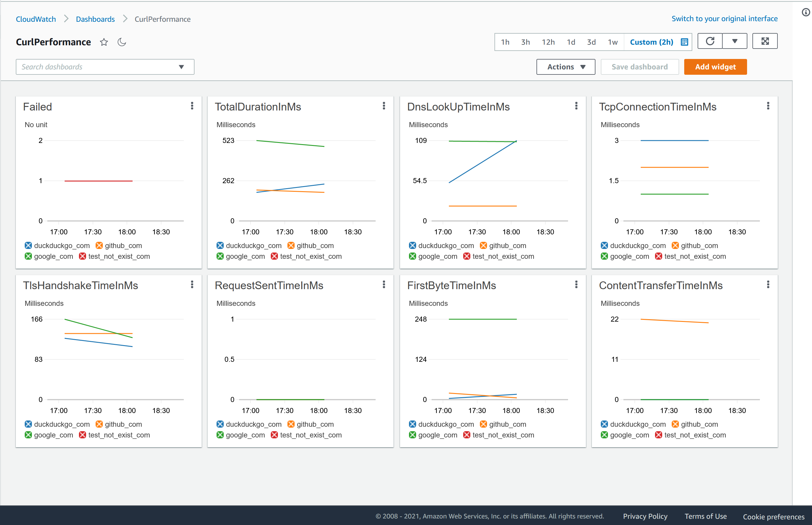Viewport: 812px width, 525px height.
Task: Enter fullscreen dashboard view
Action: (x=765, y=41)
